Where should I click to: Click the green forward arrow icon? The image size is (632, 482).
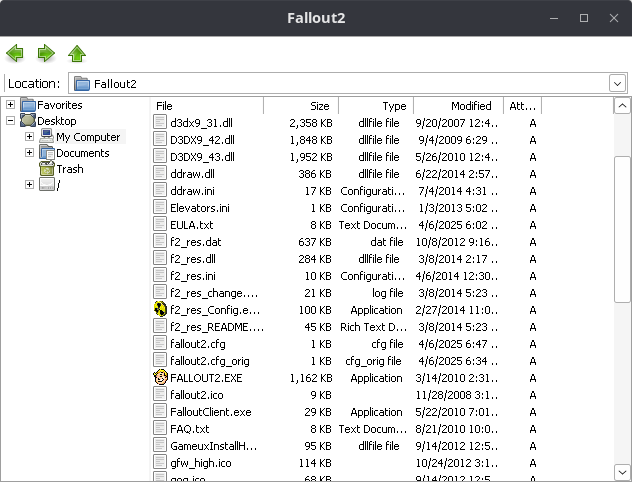pos(46,53)
